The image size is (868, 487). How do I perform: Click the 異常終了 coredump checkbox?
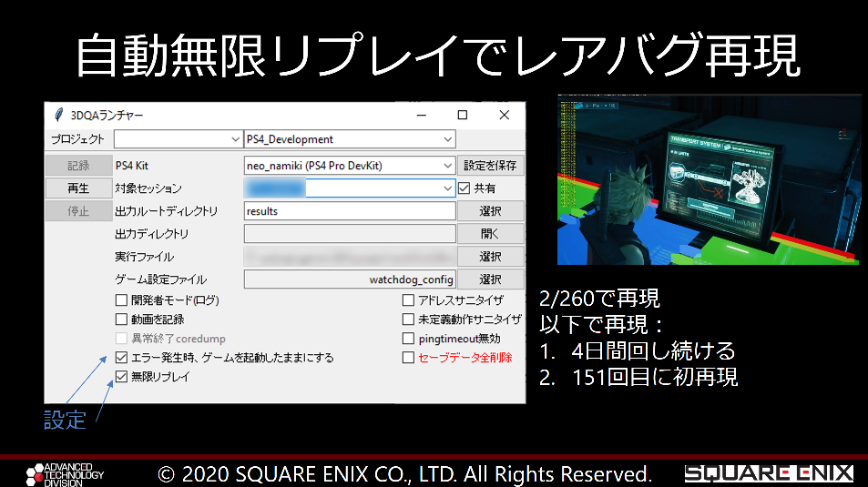click(121, 338)
